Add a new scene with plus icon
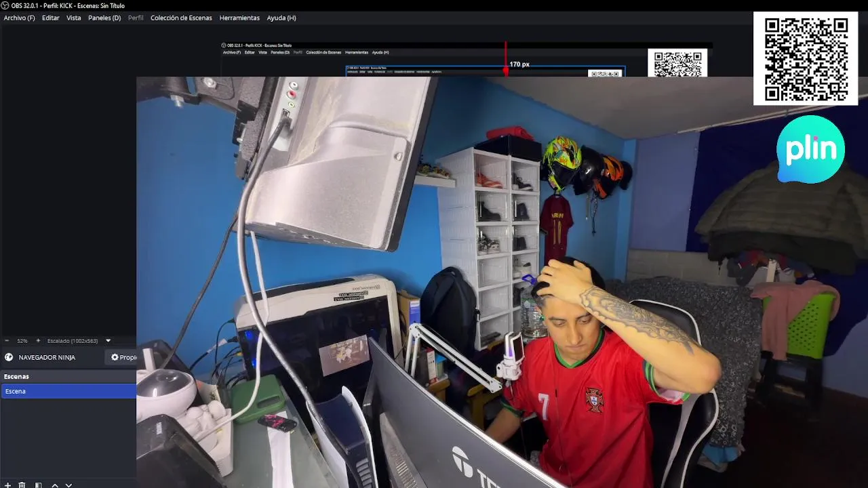Image resolution: width=868 pixels, height=488 pixels. pyautogui.click(x=7, y=485)
